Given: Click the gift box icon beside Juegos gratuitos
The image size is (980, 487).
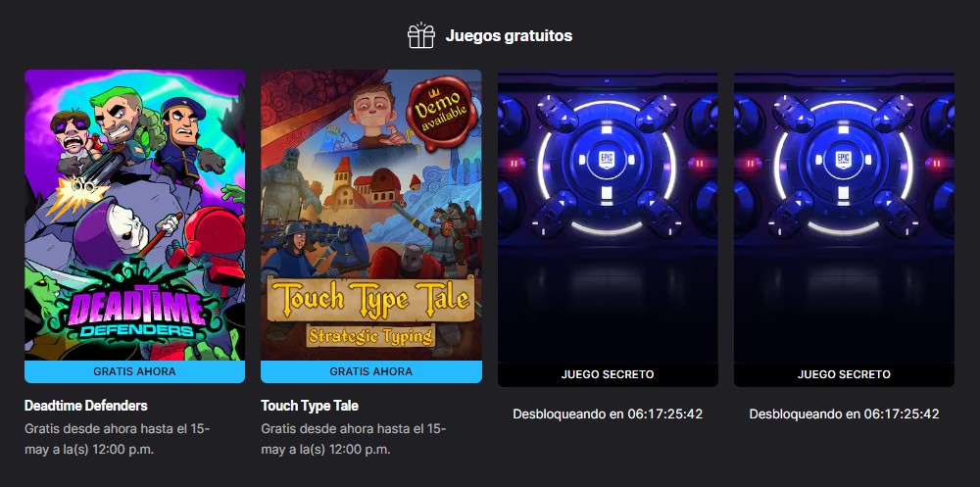Looking at the screenshot, I should (x=421, y=35).
